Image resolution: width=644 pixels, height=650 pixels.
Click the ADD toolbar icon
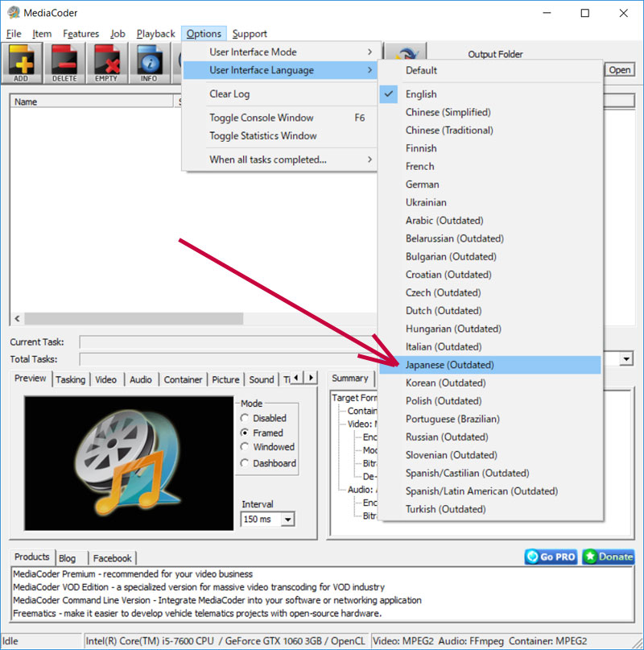click(22, 63)
